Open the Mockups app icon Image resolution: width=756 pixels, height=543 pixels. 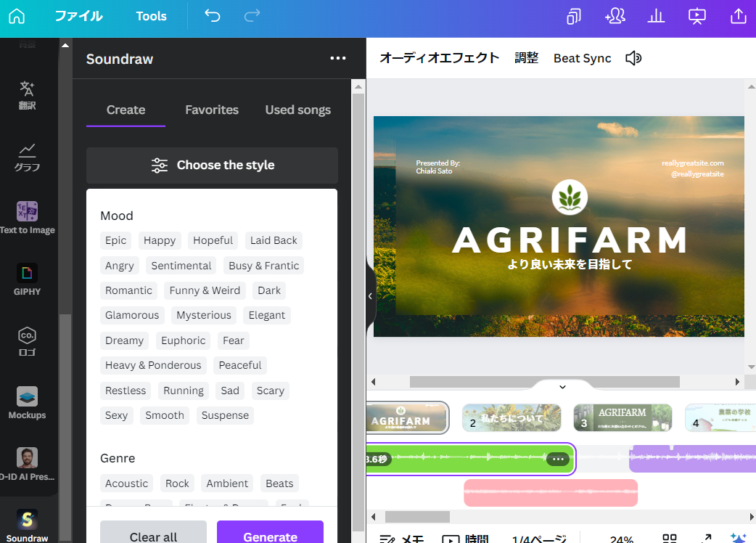pyautogui.click(x=27, y=403)
